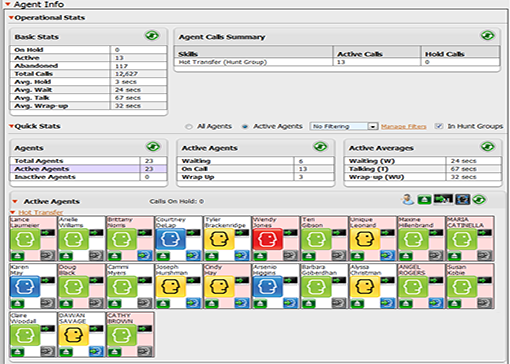Collapse the Quick Stats section
Screen dimensions: 510x364
coord(11,126)
